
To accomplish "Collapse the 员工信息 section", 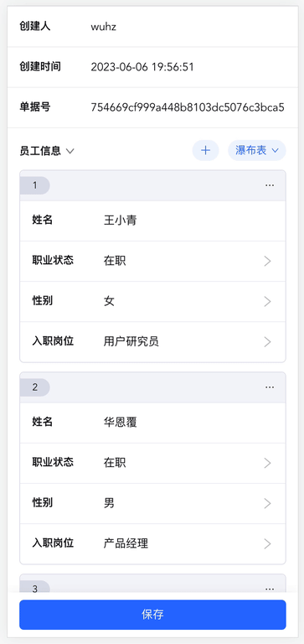I will coord(47,151).
